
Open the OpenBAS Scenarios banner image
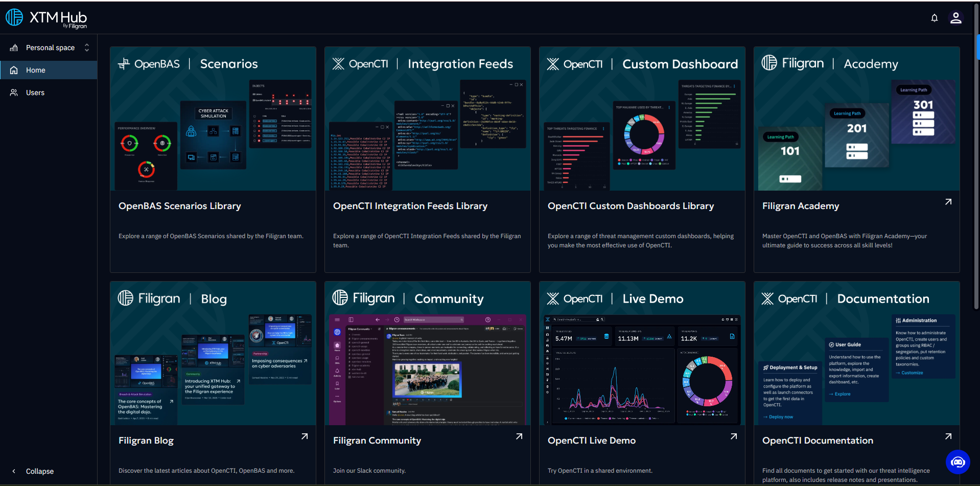(x=213, y=119)
